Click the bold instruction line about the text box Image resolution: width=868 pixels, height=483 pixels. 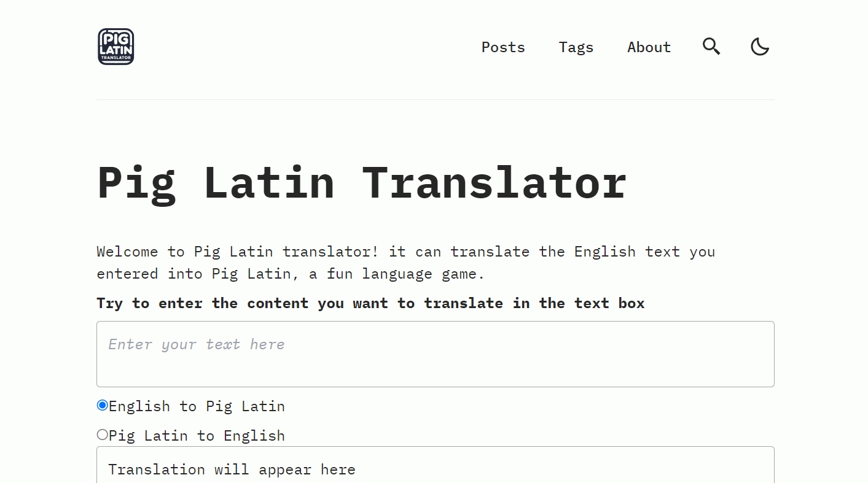pos(370,303)
